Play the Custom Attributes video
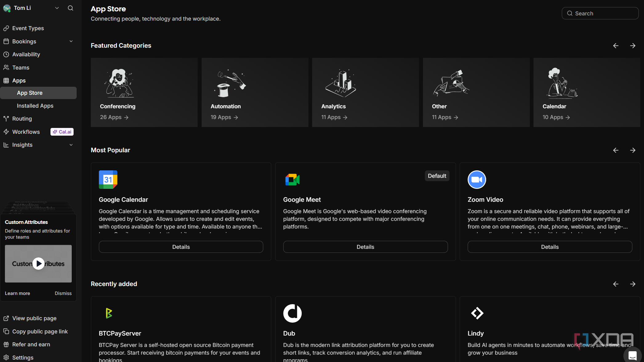The image size is (644, 362). click(x=38, y=264)
